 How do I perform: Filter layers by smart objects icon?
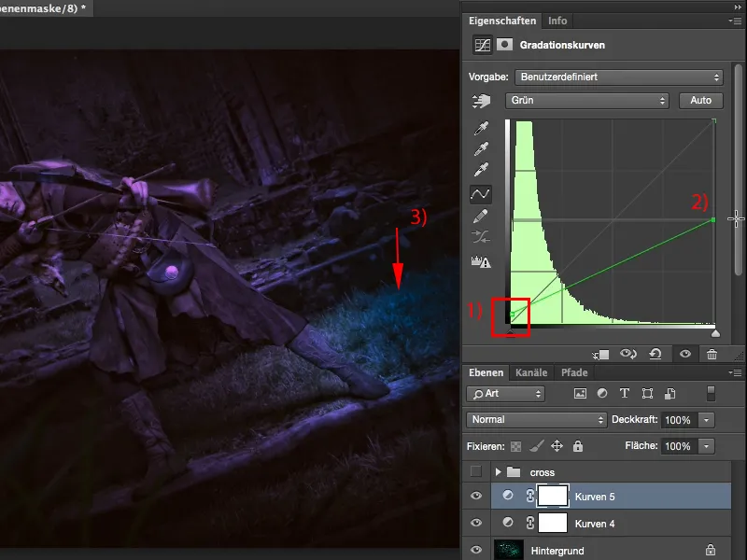(669, 393)
